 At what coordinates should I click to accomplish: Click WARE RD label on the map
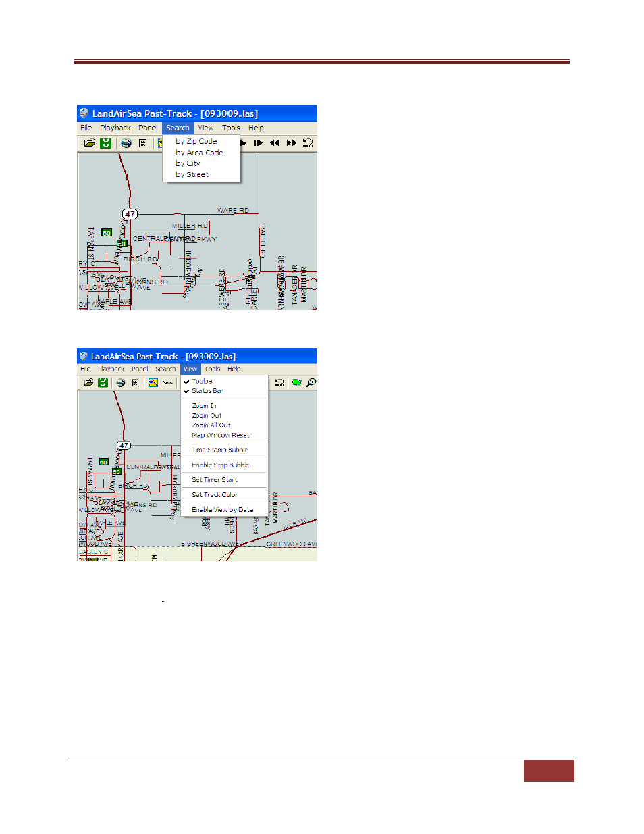[233, 211]
